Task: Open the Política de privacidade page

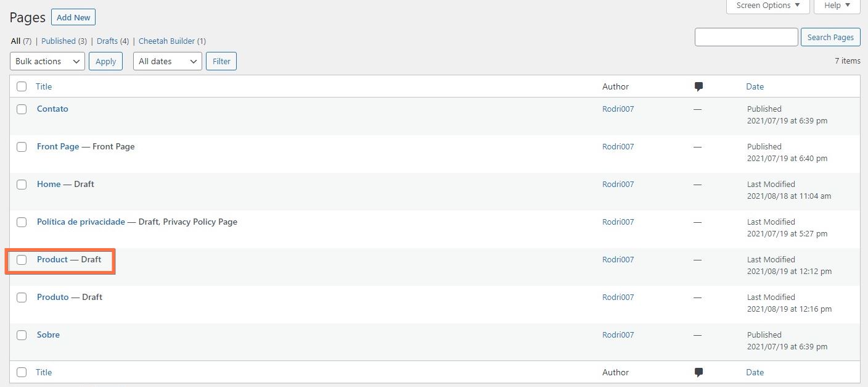Action: [81, 222]
